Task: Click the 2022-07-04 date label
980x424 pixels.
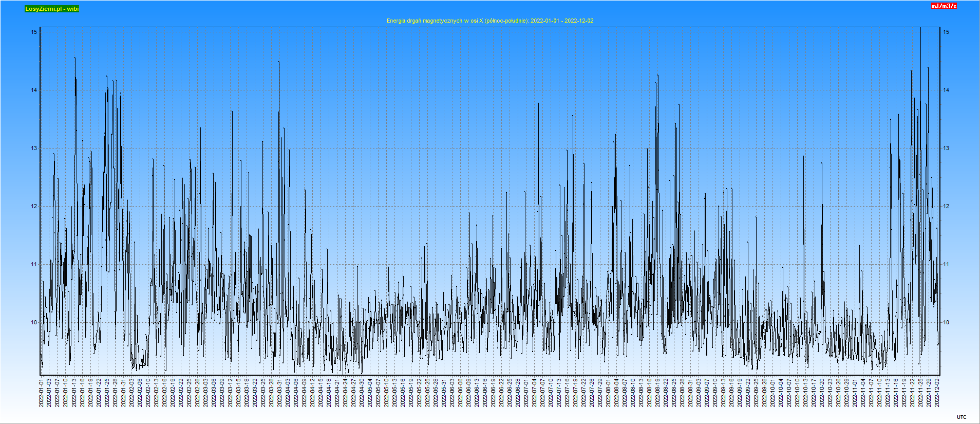Action: click(x=534, y=393)
